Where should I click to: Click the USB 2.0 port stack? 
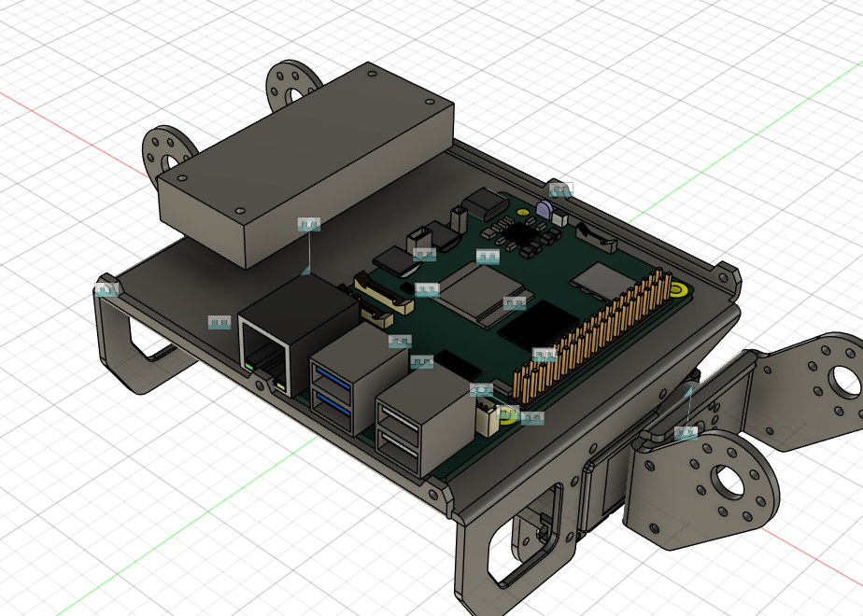[425, 421]
